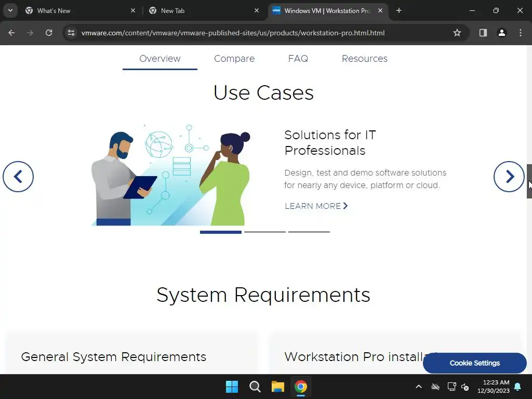Click the URL address field
532x399 pixels.
tap(233, 33)
